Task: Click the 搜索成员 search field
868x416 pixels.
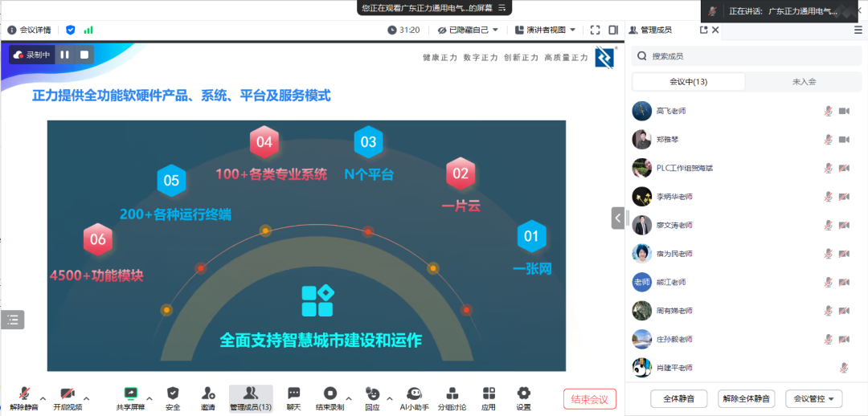Action: point(746,56)
